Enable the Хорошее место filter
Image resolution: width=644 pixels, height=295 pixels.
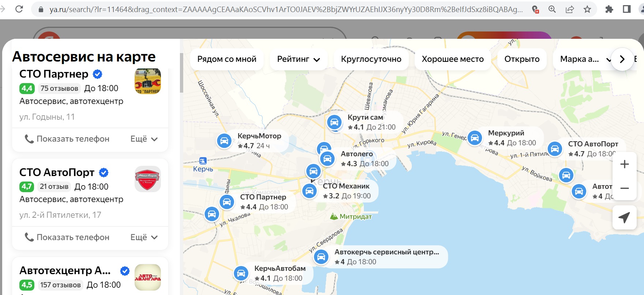tap(452, 59)
